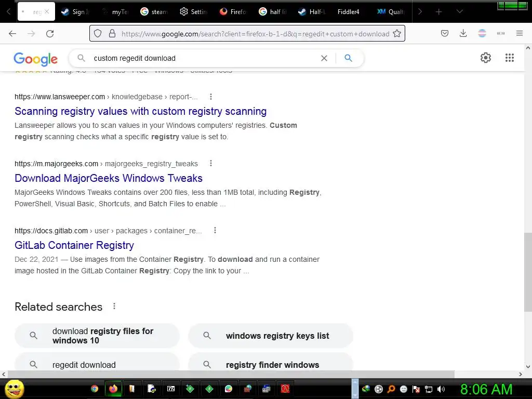Switch to the Firefox tab
Viewport: 532px width, 399px height.
(x=233, y=12)
